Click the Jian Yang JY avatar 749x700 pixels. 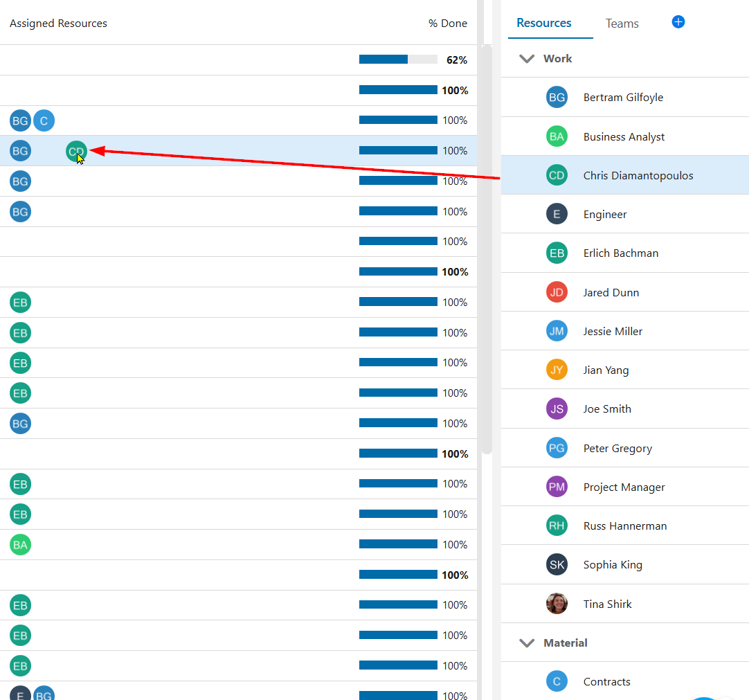click(x=557, y=370)
